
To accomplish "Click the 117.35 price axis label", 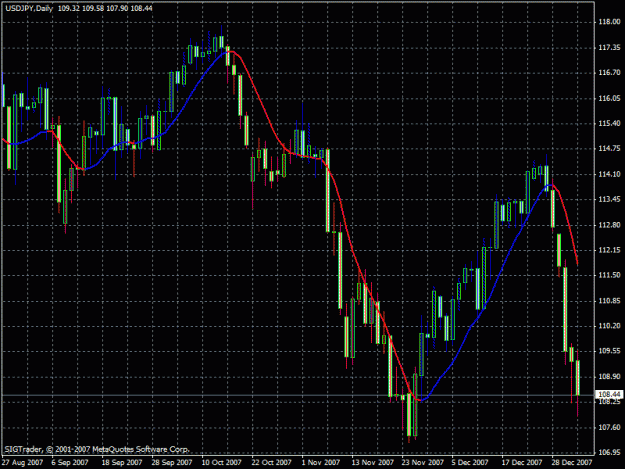I will [609, 48].
